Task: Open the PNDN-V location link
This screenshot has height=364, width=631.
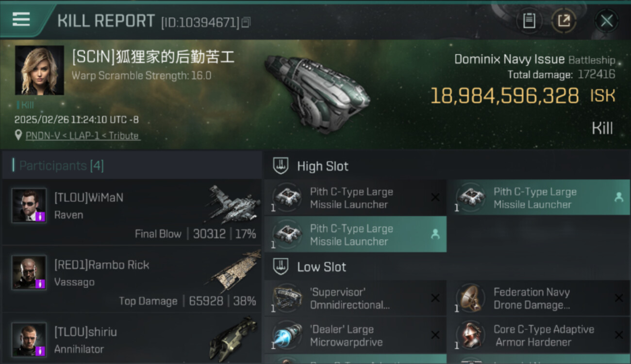Action: [x=83, y=136]
